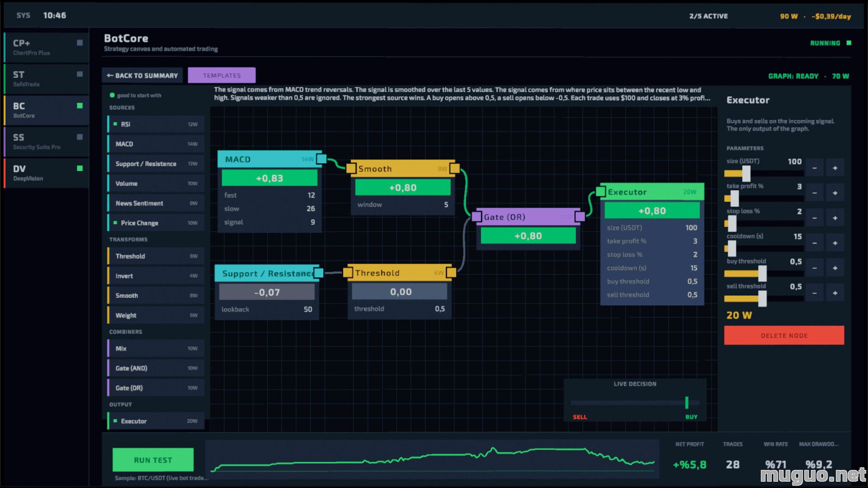Screen dimensions: 868x488
Task: Add Invert transform from the palette
Action: (156, 276)
